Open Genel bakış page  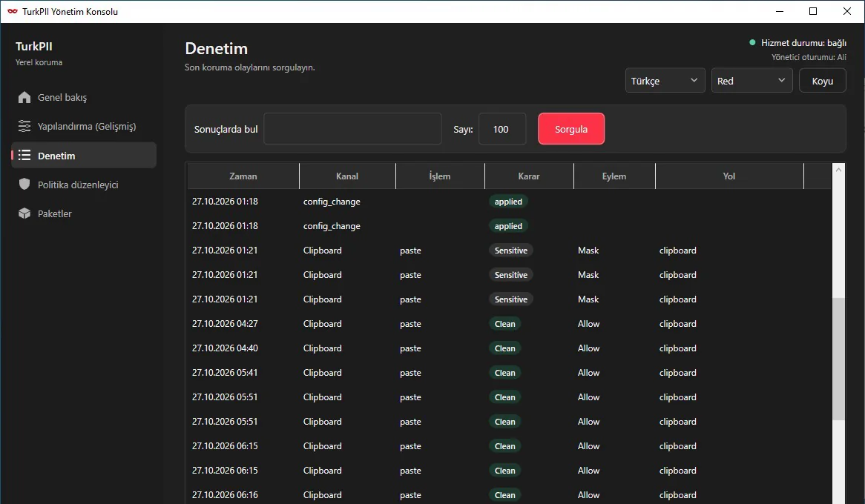coord(84,98)
